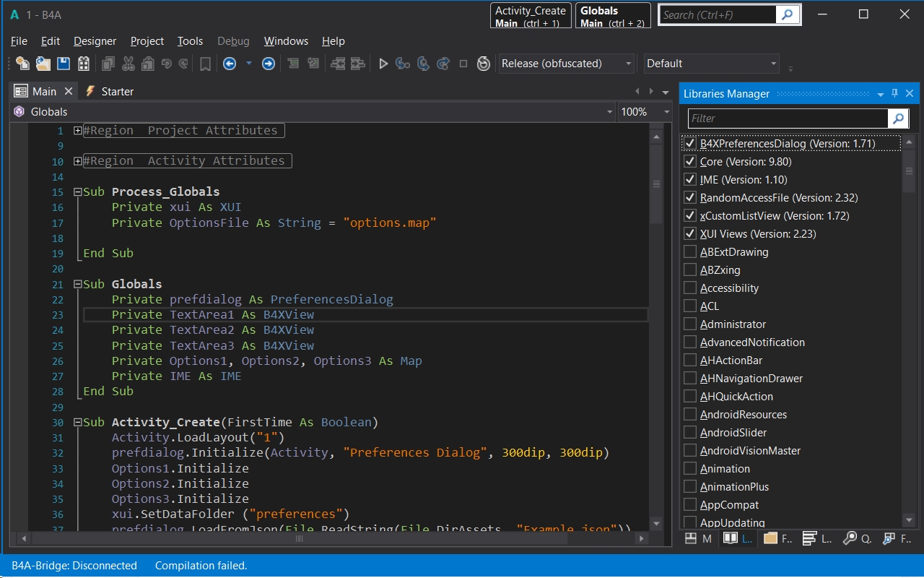
Task: Navigate back using the blue back arrow
Action: click(x=229, y=64)
